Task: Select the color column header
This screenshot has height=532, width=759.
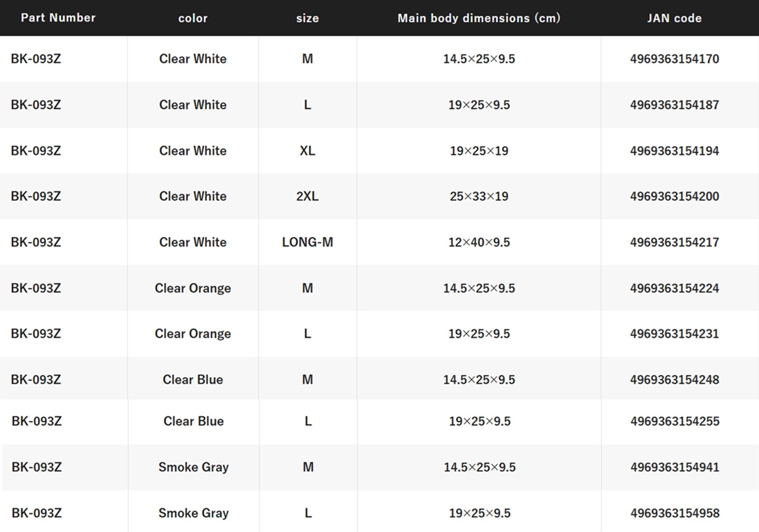Action: point(193,18)
